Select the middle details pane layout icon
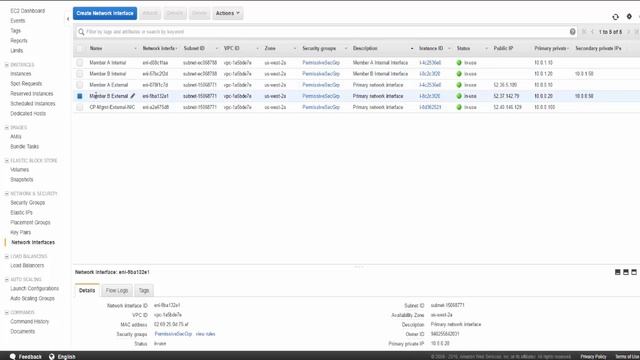 coord(626,272)
